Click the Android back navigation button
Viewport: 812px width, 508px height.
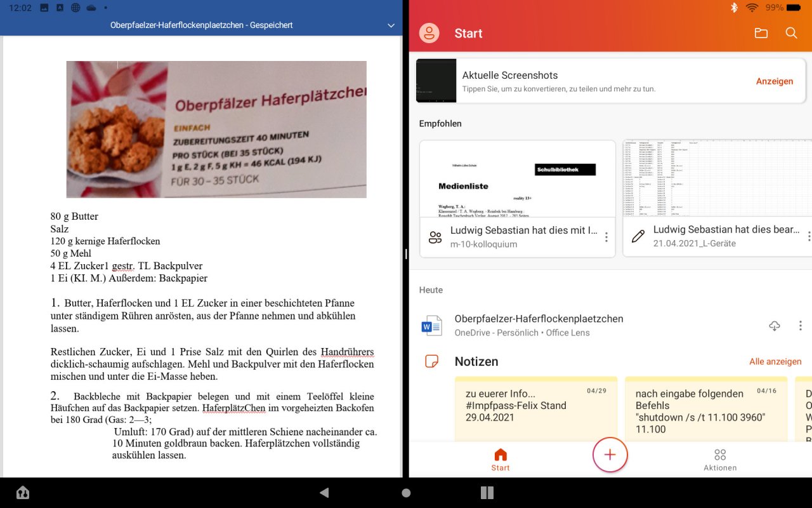[324, 493]
